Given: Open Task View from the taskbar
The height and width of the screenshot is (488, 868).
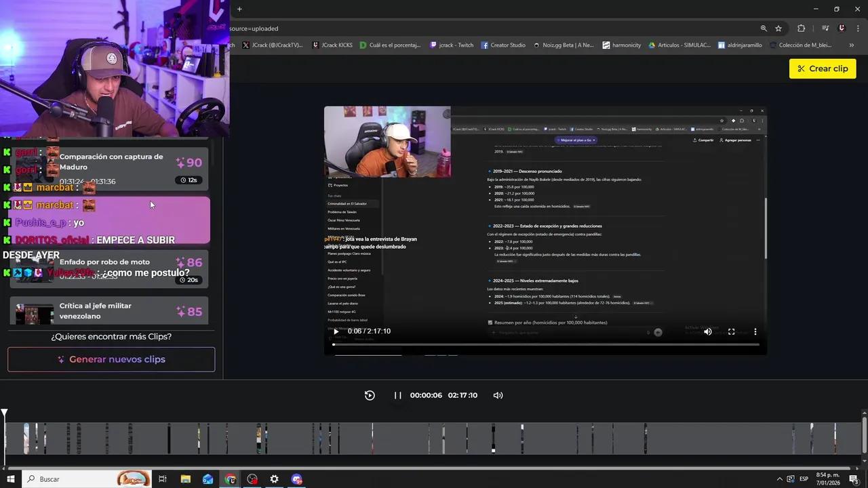Looking at the screenshot, I should [163, 479].
